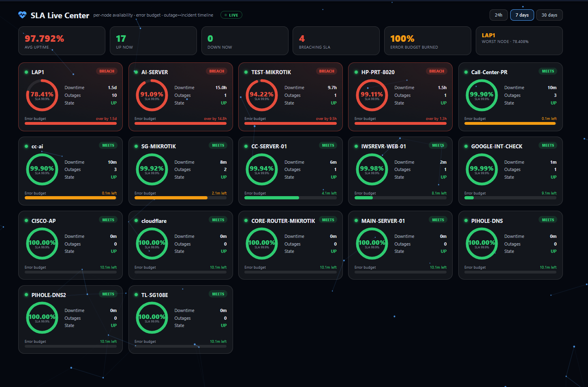Click the error budget bar on LAP1
The height and width of the screenshot is (387, 588).
point(71,124)
